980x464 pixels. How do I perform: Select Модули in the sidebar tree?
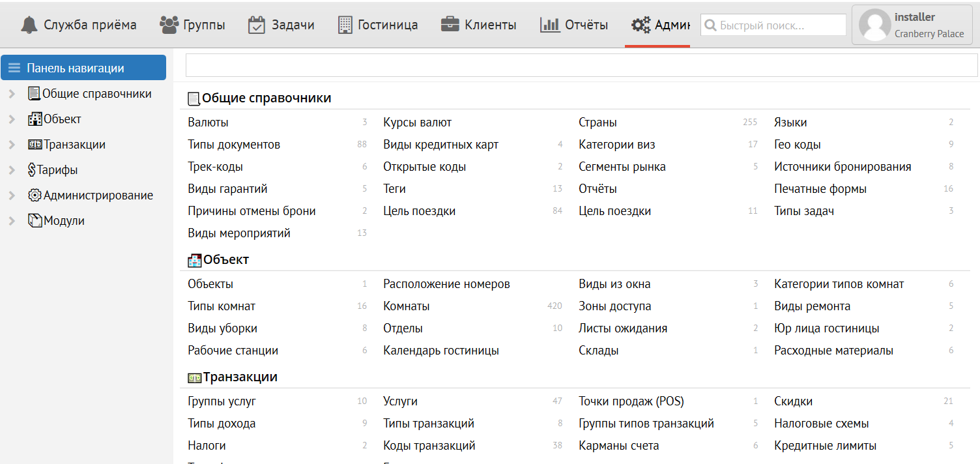pyautogui.click(x=64, y=221)
